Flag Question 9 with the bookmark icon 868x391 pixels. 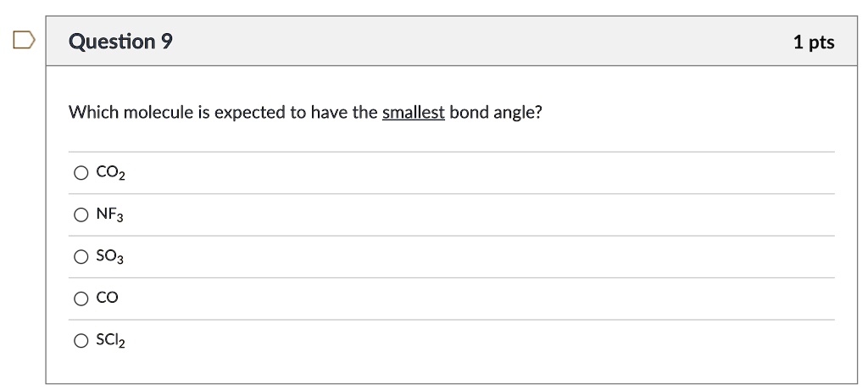pos(24,40)
